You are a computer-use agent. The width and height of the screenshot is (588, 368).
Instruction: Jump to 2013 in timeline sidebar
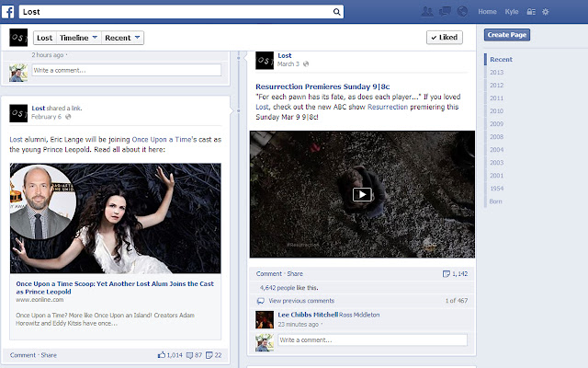(496, 73)
